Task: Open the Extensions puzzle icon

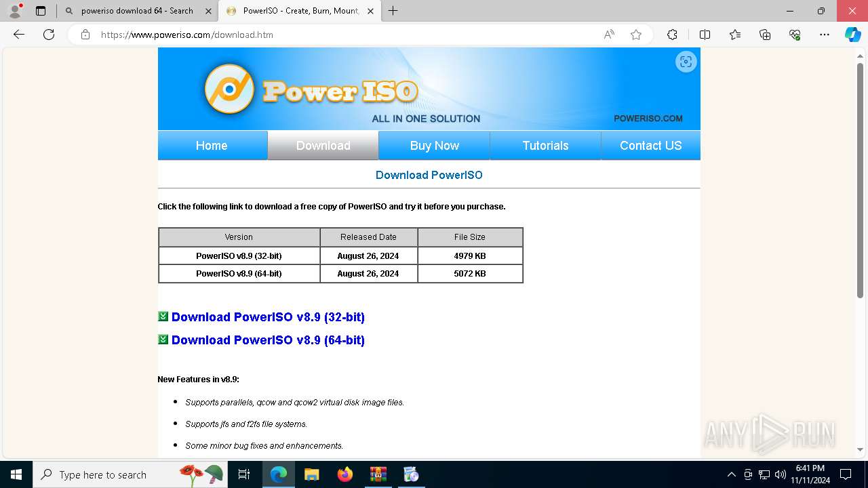Action: [x=672, y=35]
